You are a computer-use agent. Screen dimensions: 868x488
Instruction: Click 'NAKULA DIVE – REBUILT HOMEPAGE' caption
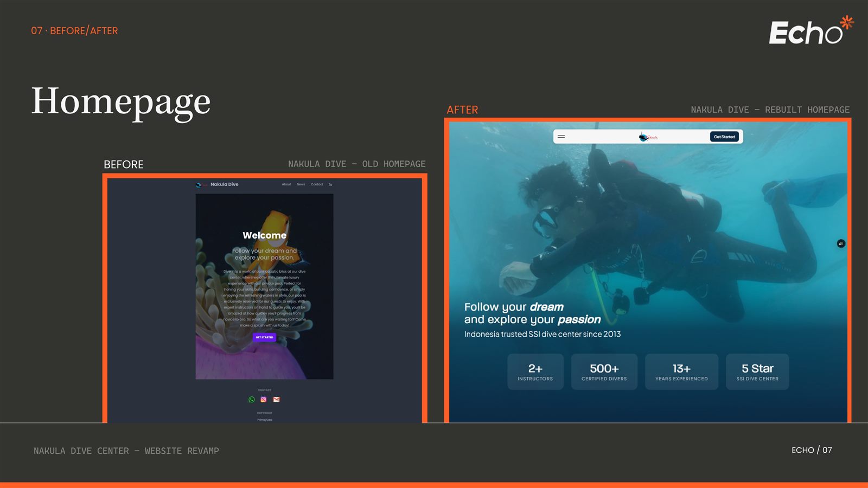770,110
